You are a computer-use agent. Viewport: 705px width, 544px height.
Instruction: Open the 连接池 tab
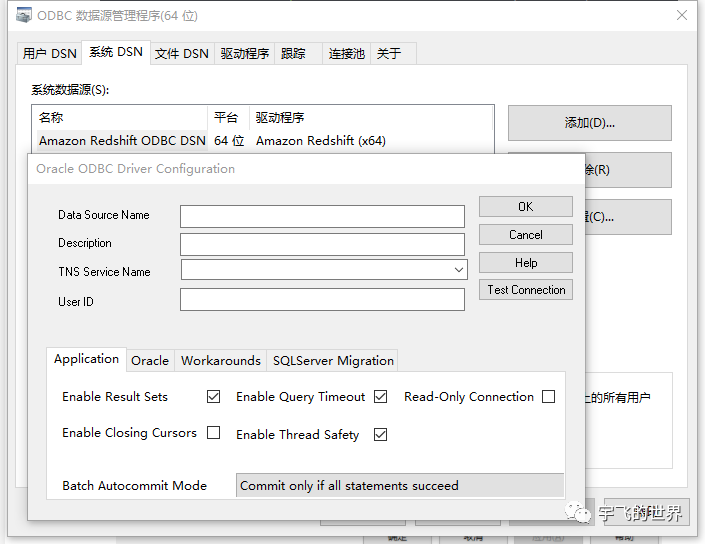point(346,54)
